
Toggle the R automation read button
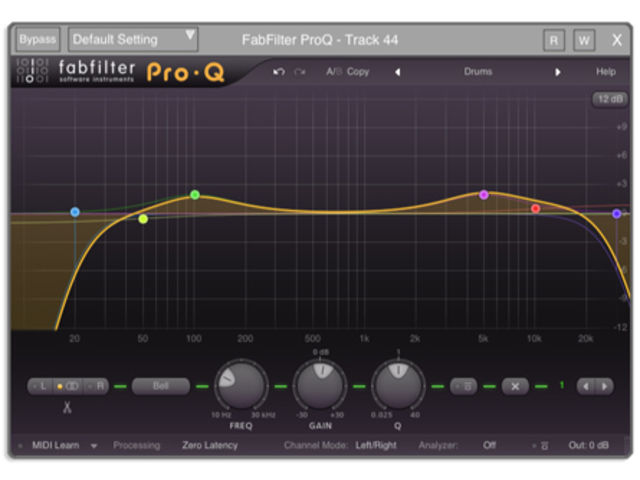pos(554,40)
